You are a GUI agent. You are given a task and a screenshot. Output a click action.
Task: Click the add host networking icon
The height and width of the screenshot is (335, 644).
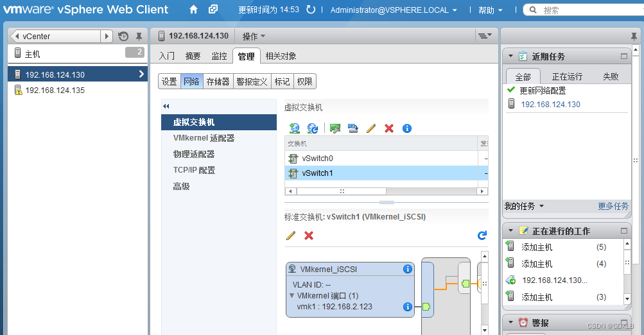pyautogui.click(x=294, y=128)
